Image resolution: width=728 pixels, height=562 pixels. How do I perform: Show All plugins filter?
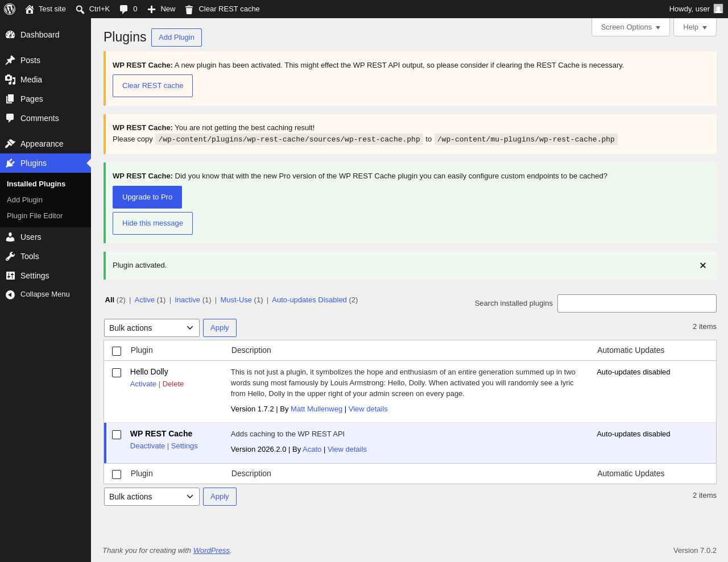[x=109, y=300]
